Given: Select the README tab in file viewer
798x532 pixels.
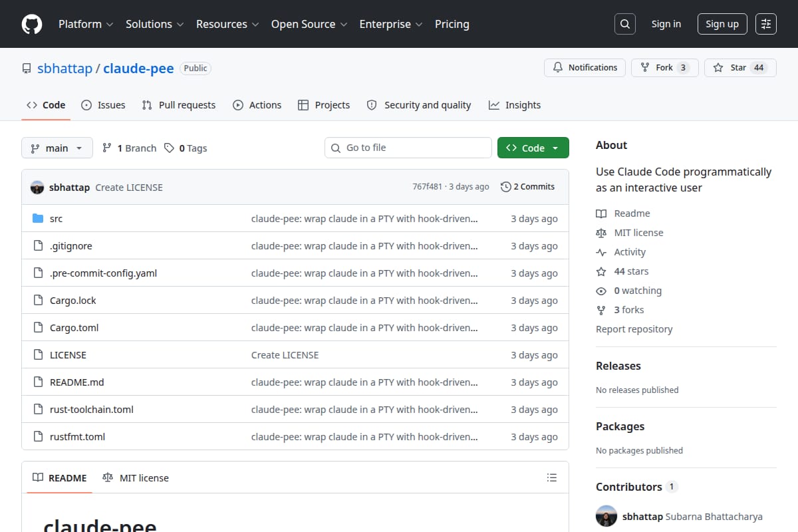Looking at the screenshot, I should tap(60, 477).
